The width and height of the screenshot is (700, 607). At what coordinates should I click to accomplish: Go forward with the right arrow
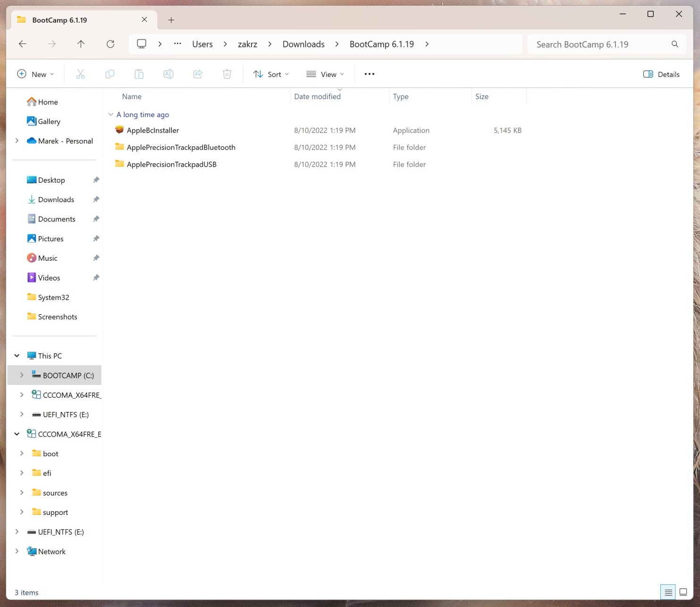coord(52,44)
